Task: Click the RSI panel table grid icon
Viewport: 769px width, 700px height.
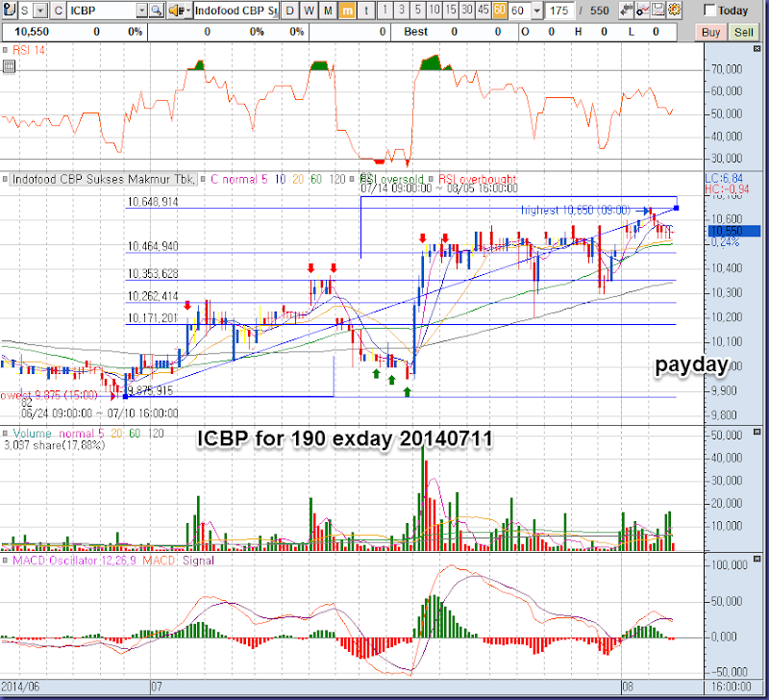Action: (x=9, y=65)
